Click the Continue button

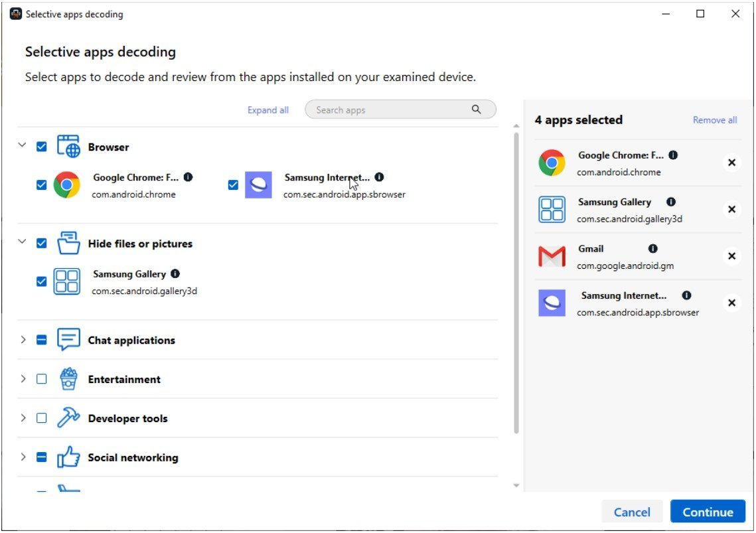tap(708, 511)
